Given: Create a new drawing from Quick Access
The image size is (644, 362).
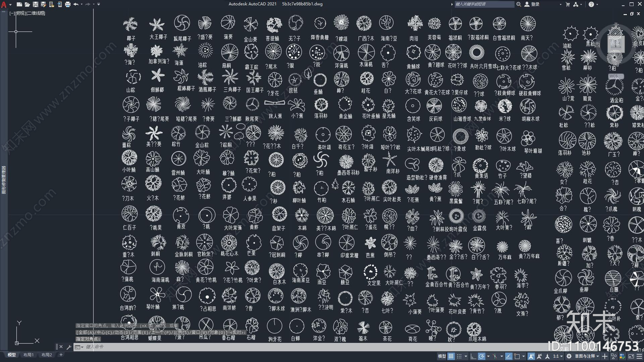Looking at the screenshot, I should pos(19,4).
